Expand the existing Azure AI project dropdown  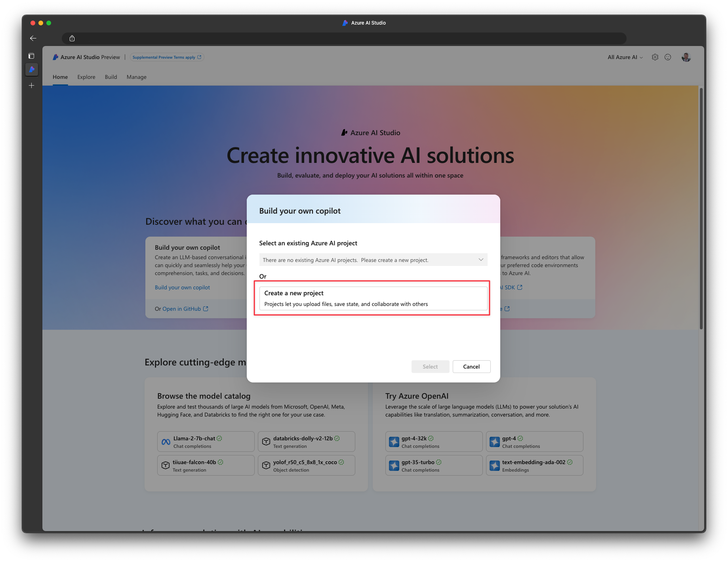coord(373,260)
